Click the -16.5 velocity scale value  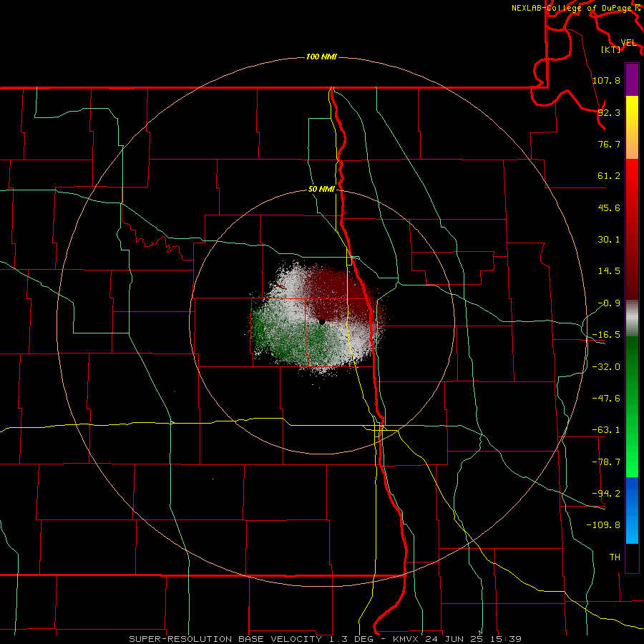point(606,335)
